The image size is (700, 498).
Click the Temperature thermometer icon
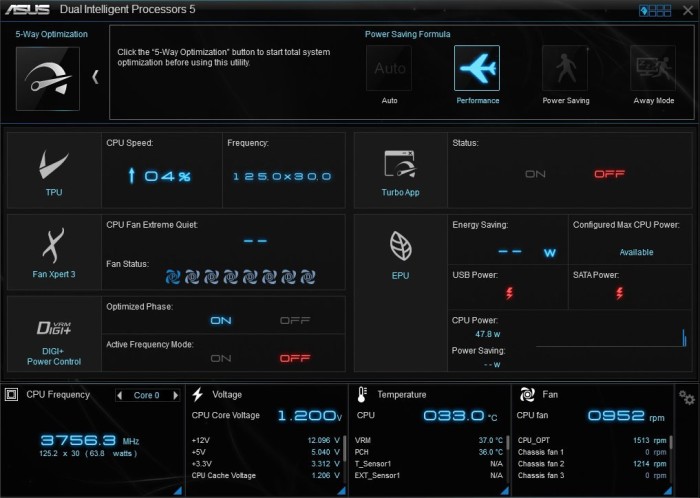pos(362,394)
